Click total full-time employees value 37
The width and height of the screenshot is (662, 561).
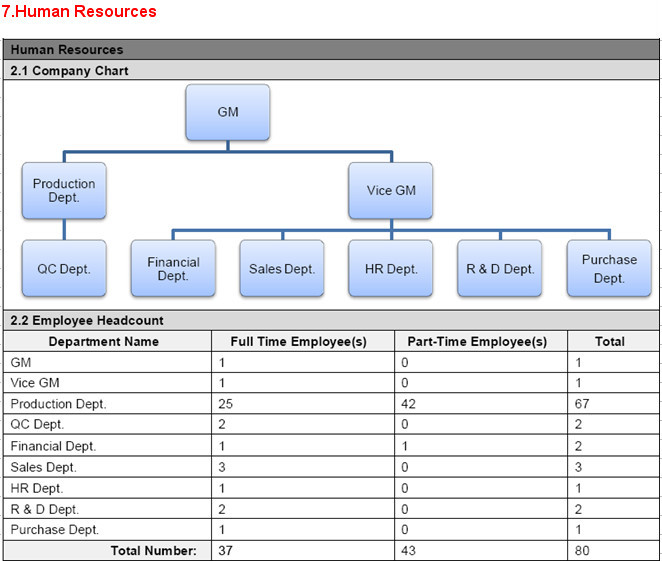pyautogui.click(x=225, y=550)
